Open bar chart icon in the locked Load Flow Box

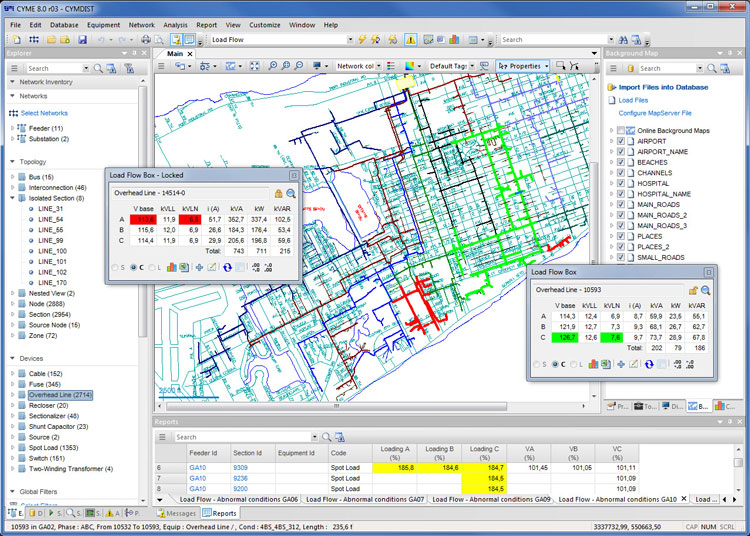pos(171,267)
